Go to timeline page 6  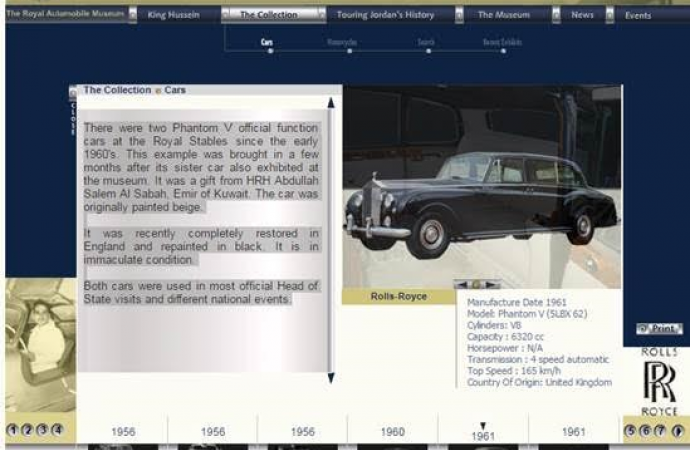pyautogui.click(x=645, y=430)
